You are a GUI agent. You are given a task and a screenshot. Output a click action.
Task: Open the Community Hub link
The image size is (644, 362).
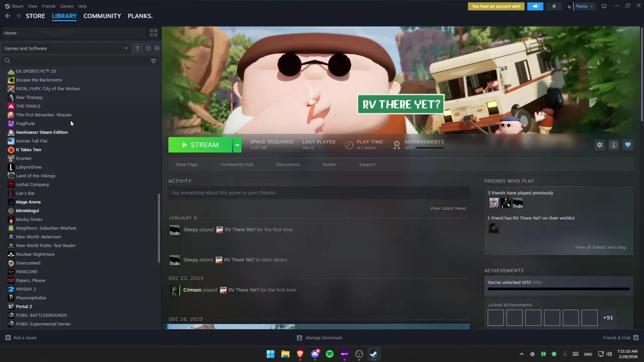pyautogui.click(x=236, y=164)
